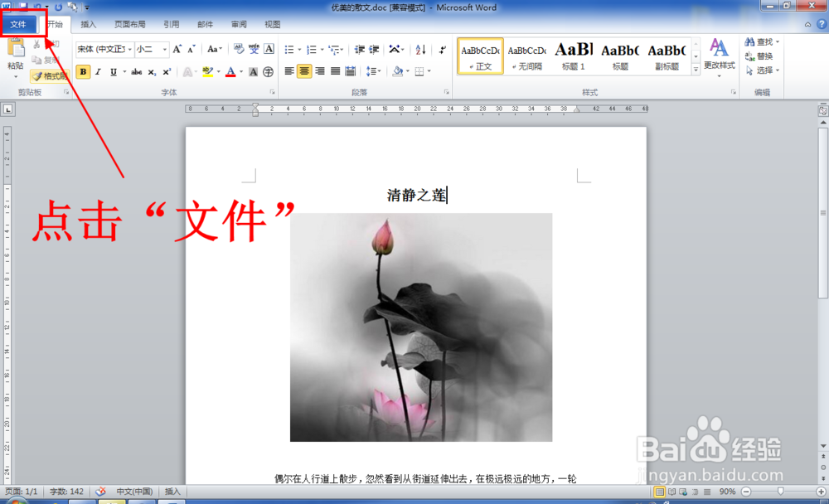Click the clear formatting icon

tap(237, 49)
